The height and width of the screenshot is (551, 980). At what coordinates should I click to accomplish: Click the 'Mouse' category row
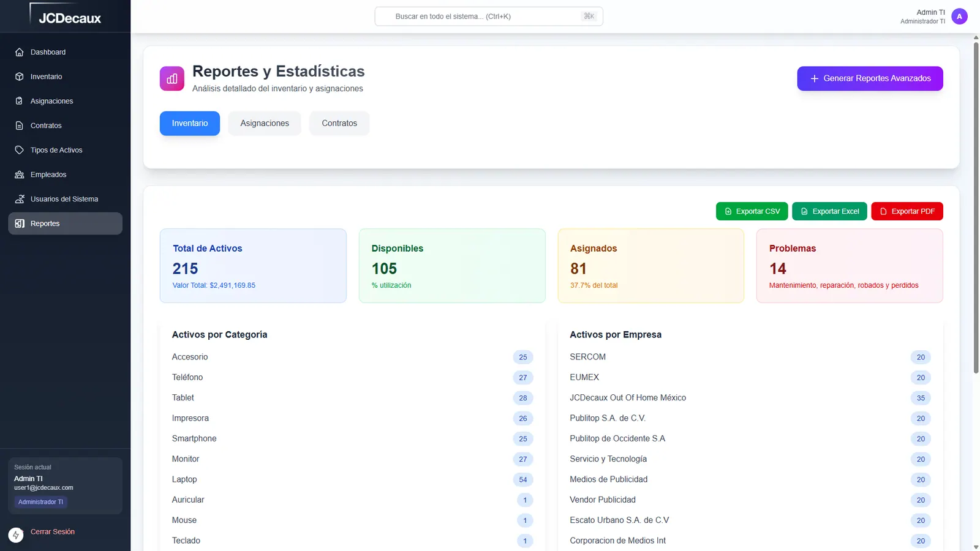(x=352, y=520)
